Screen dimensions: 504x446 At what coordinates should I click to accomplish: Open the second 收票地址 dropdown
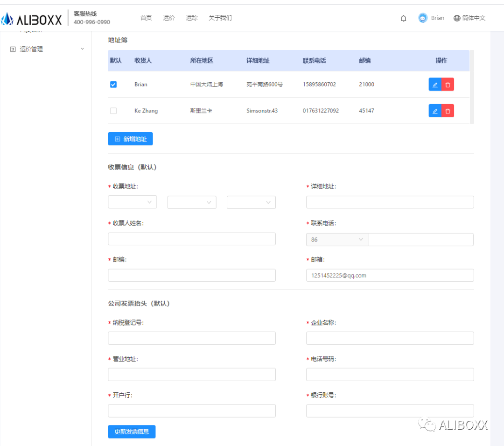192,202
